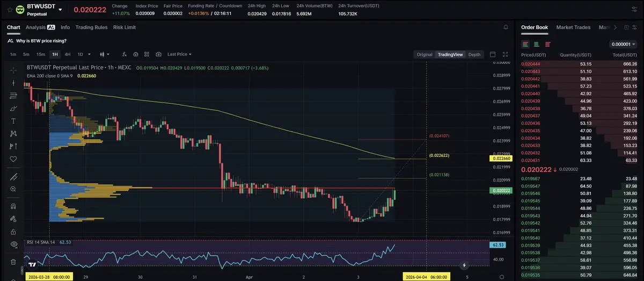644x281 pixels.
Task: Click bid price 0.019567 in the order book
Action: pos(531,178)
